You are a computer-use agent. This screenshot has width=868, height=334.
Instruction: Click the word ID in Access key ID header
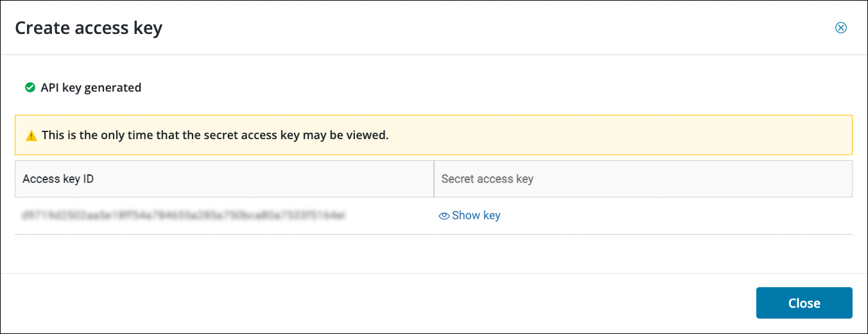click(x=88, y=179)
